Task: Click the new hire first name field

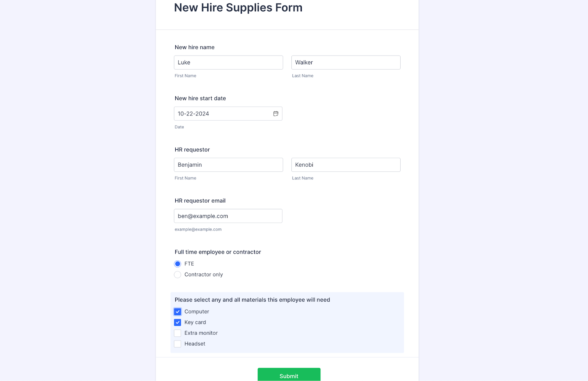Action: click(x=228, y=63)
